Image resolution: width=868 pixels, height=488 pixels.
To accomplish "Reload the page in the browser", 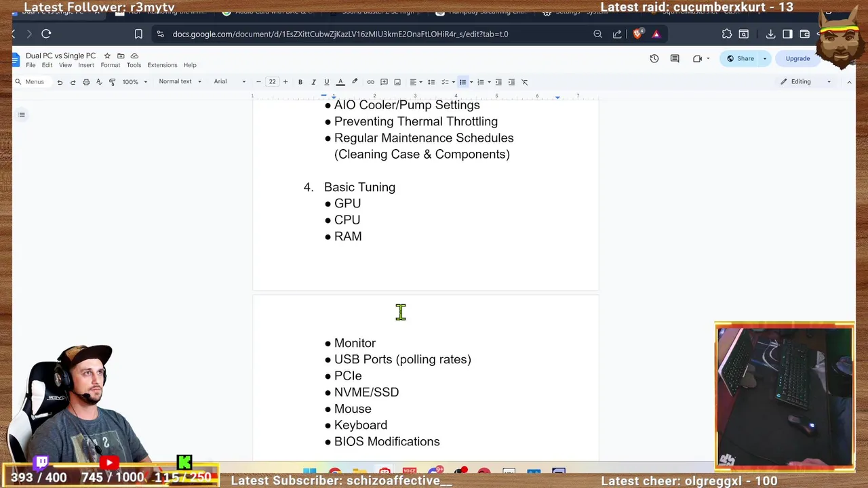I will [46, 34].
